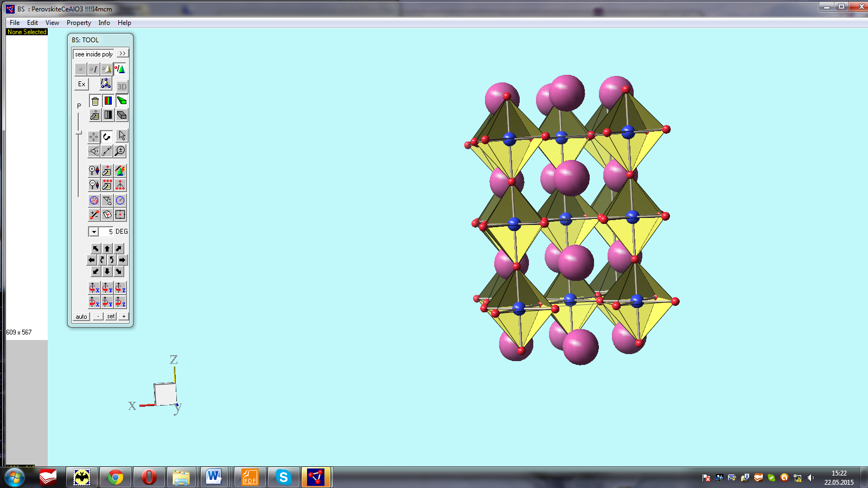Click the Ex button
Image resolution: width=868 pixels, height=488 pixels.
(81, 84)
